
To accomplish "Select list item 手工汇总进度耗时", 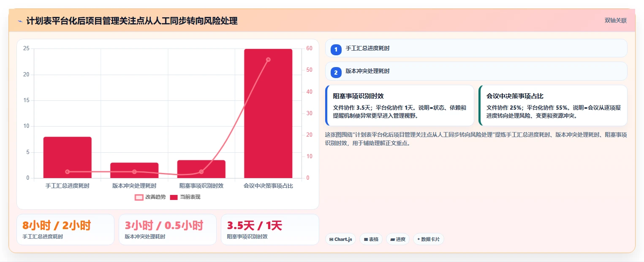I will [476, 48].
